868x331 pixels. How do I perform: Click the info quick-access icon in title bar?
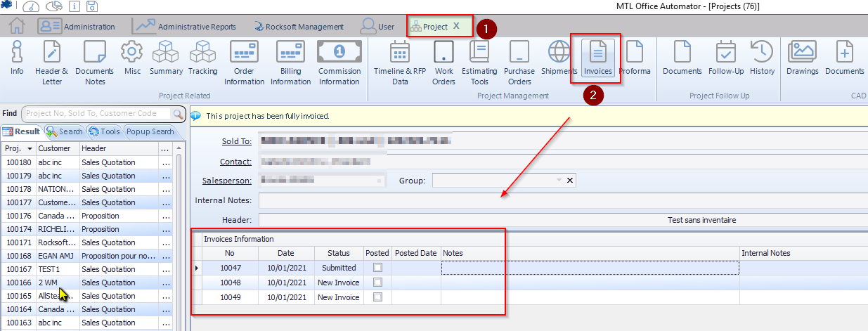point(74,6)
